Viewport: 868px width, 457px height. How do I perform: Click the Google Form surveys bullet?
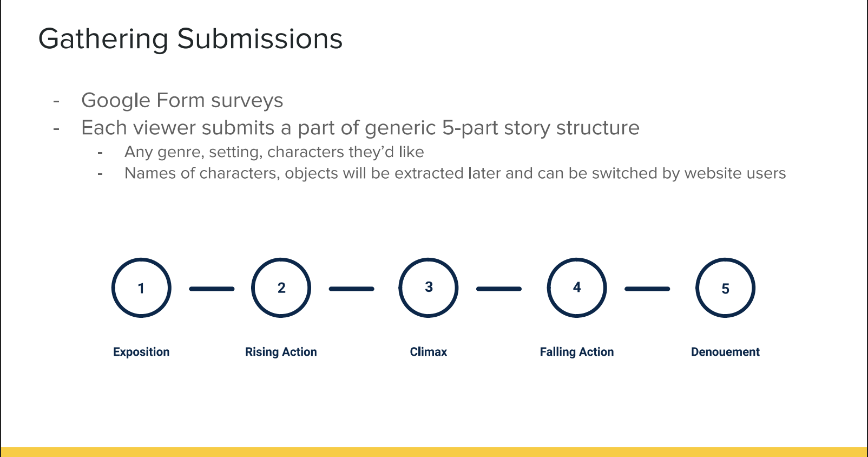tap(182, 101)
